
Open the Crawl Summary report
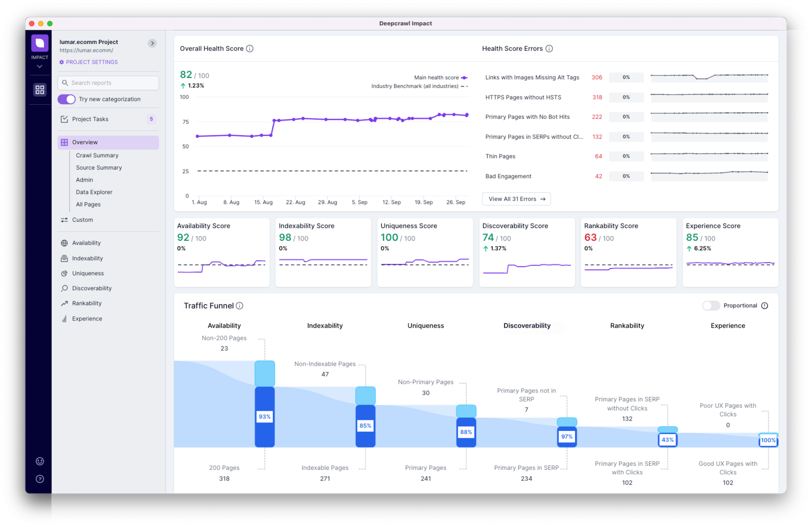pos(97,155)
